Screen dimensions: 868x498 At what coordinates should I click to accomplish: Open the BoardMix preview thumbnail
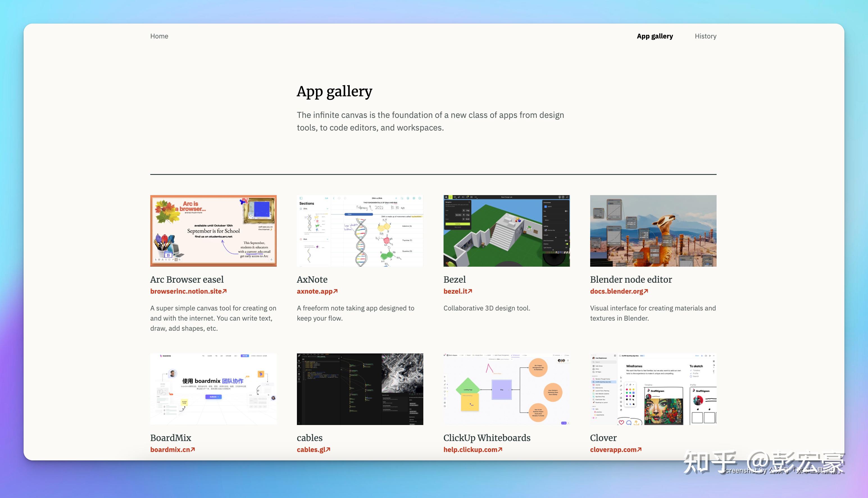[x=213, y=389]
